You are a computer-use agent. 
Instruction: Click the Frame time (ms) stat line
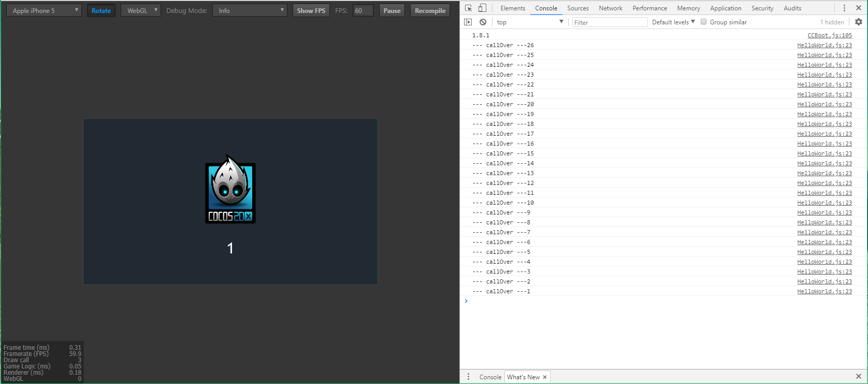pyautogui.click(x=42, y=348)
